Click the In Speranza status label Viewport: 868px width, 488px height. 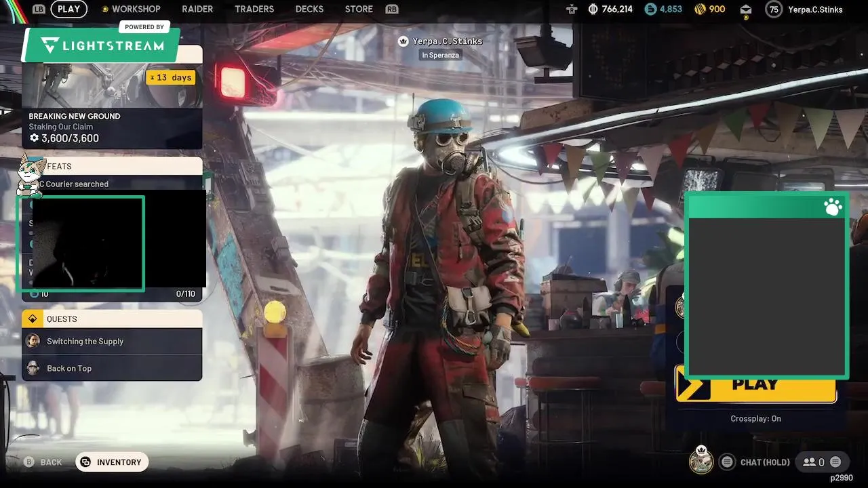coord(440,55)
